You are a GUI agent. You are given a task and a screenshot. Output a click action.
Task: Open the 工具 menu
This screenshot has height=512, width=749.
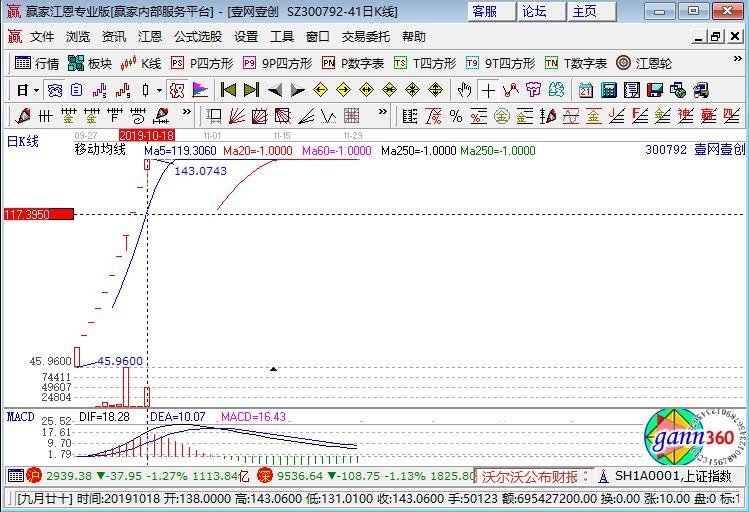coord(282,36)
